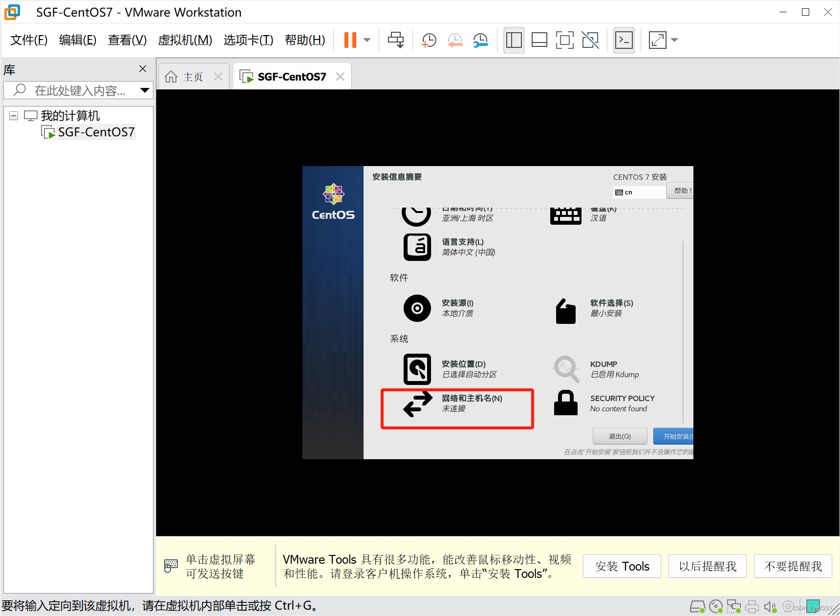Viewport: 840px width, 616px height.
Task: Click the 帮助 help button in installer
Action: coord(680,191)
